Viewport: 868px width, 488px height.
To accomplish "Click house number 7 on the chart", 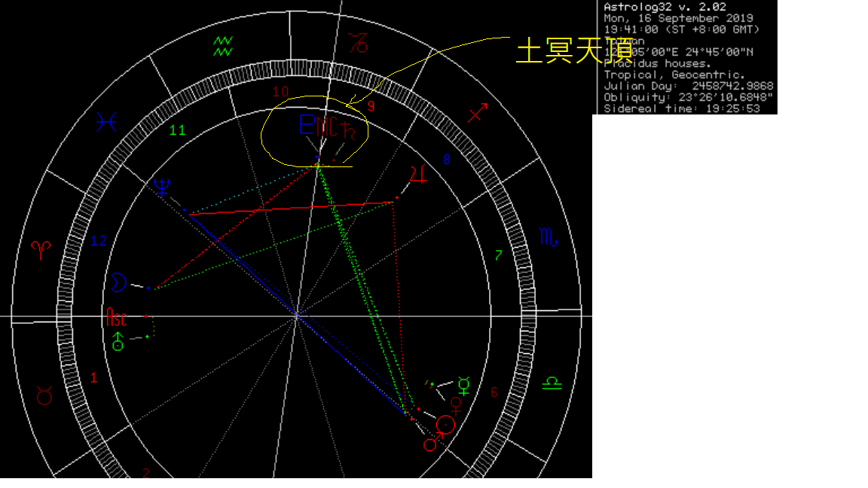I will 498,255.
